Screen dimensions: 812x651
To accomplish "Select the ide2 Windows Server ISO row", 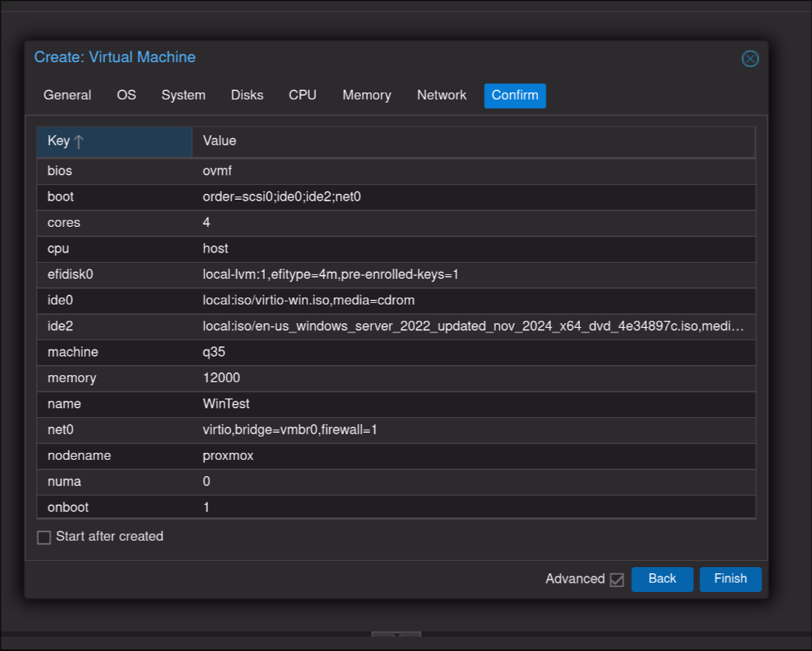I will [x=396, y=326].
